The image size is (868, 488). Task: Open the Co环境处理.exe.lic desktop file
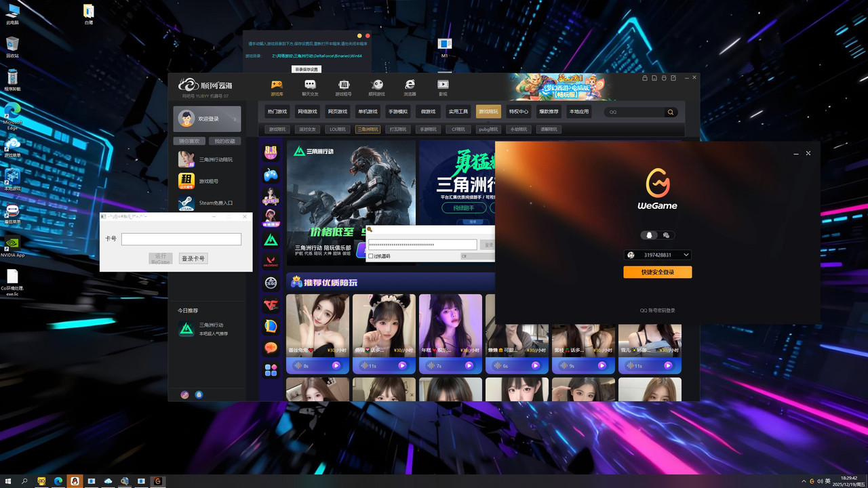point(12,283)
